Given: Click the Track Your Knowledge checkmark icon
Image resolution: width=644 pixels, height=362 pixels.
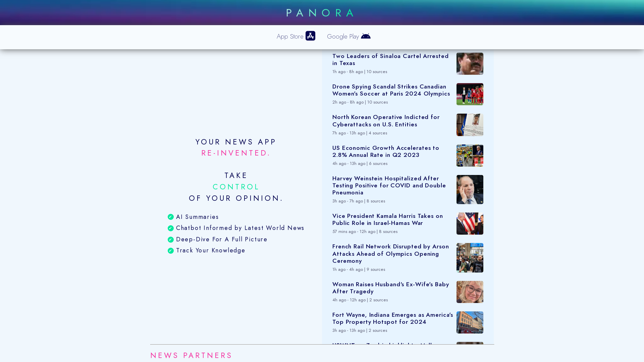Looking at the screenshot, I should tap(171, 251).
